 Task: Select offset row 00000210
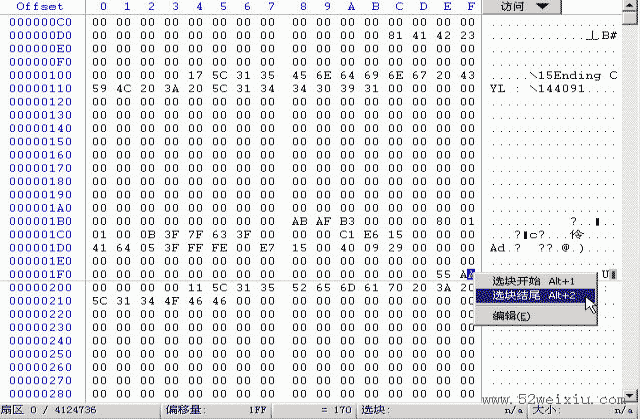click(40, 301)
